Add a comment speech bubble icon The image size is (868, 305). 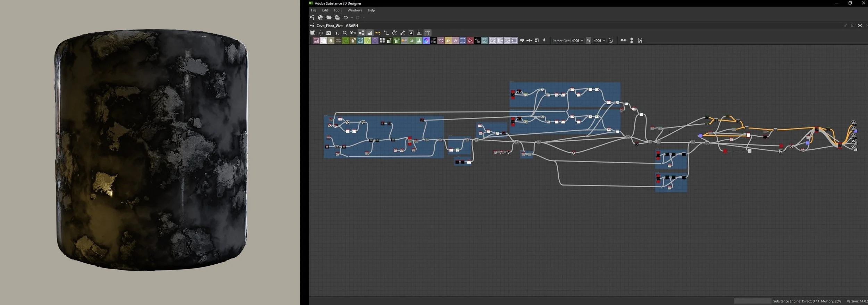[522, 41]
